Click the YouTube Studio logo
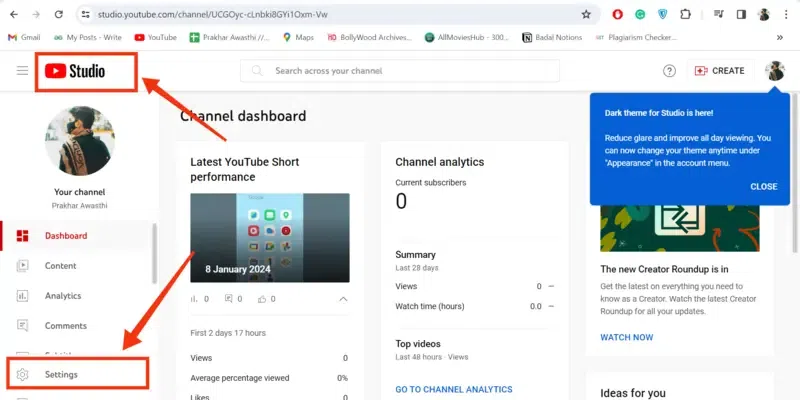This screenshot has width=800, height=400. click(x=75, y=71)
